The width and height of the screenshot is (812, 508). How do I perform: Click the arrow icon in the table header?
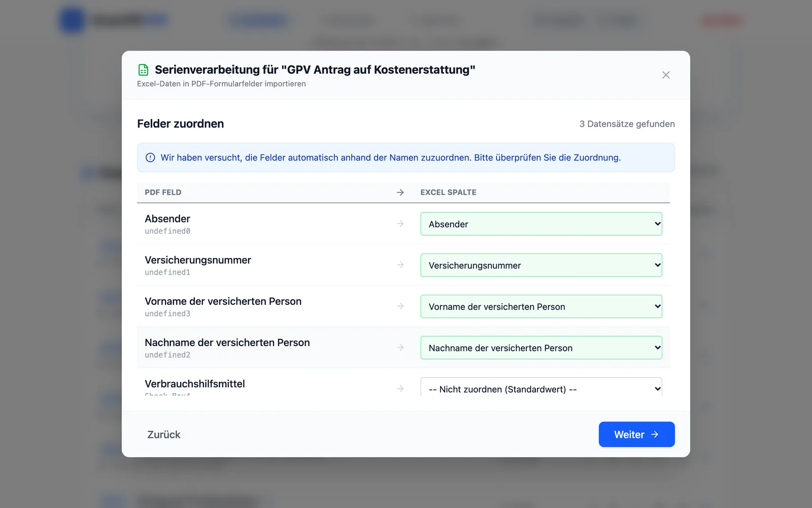(x=400, y=193)
